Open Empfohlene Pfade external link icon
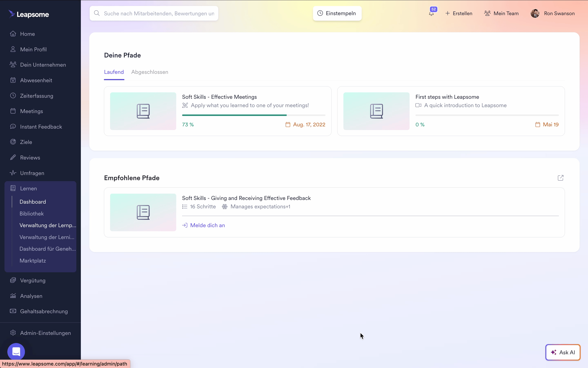The width and height of the screenshot is (588, 368). pos(560,178)
